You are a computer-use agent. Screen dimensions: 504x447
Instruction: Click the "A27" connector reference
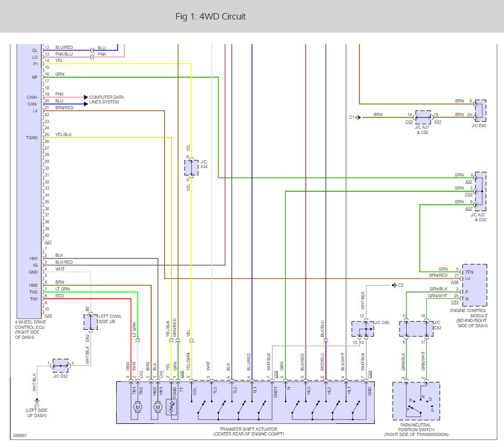(x=48, y=242)
